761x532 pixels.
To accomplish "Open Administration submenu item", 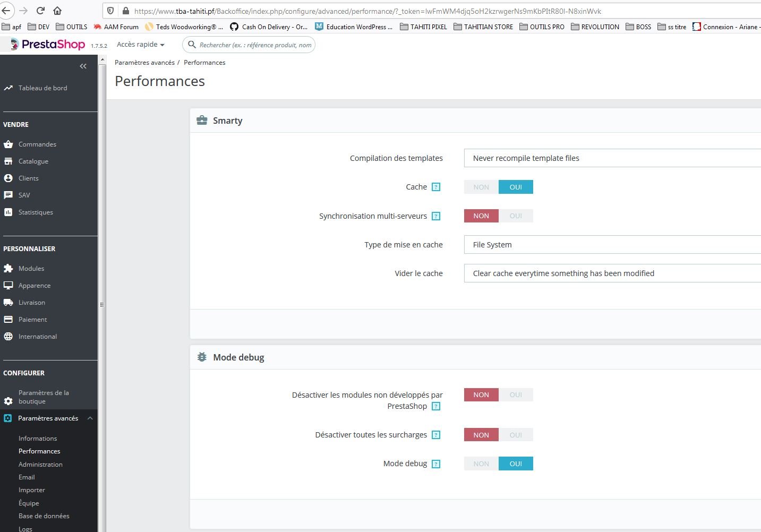I will point(40,465).
